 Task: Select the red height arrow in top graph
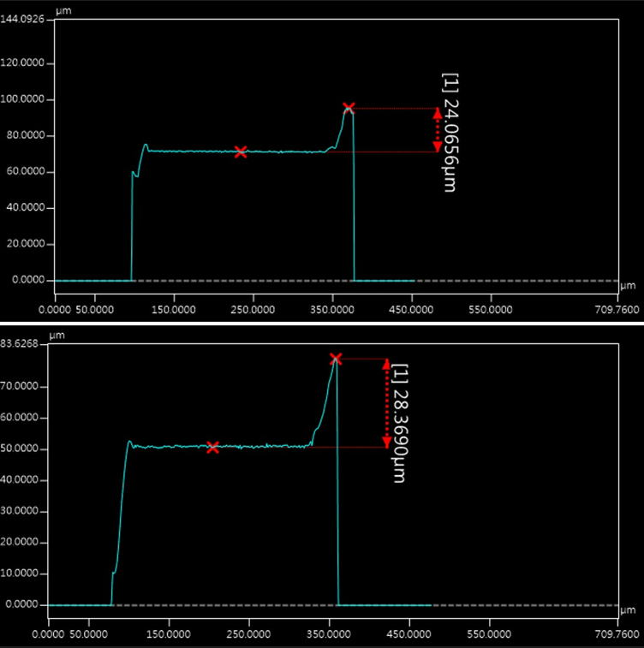click(438, 130)
